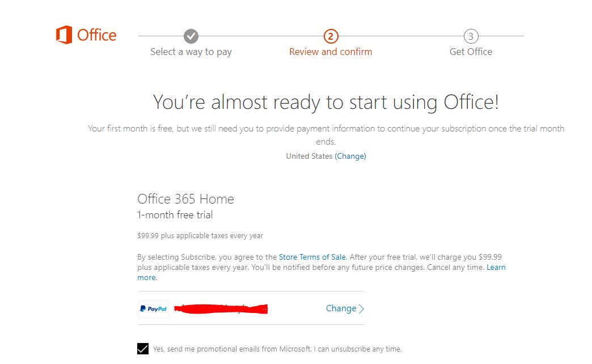Click the promotional emails label text
Image resolution: width=592 pixels, height=364 pixels.
tap(277, 349)
